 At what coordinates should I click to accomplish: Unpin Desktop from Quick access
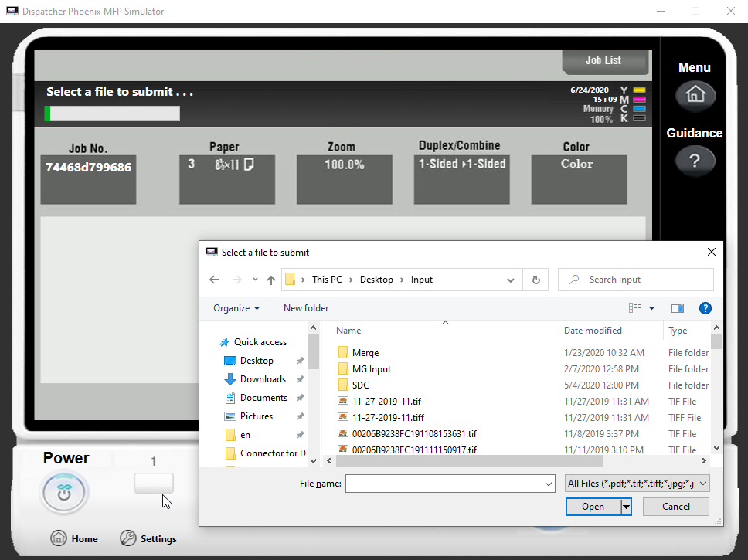pos(300,361)
